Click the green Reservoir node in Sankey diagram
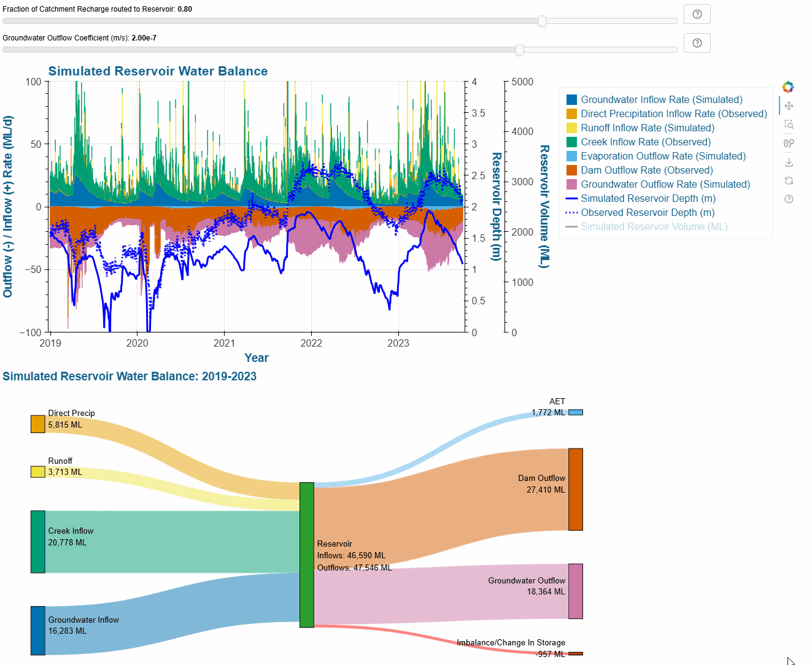812x665 pixels. coord(306,555)
